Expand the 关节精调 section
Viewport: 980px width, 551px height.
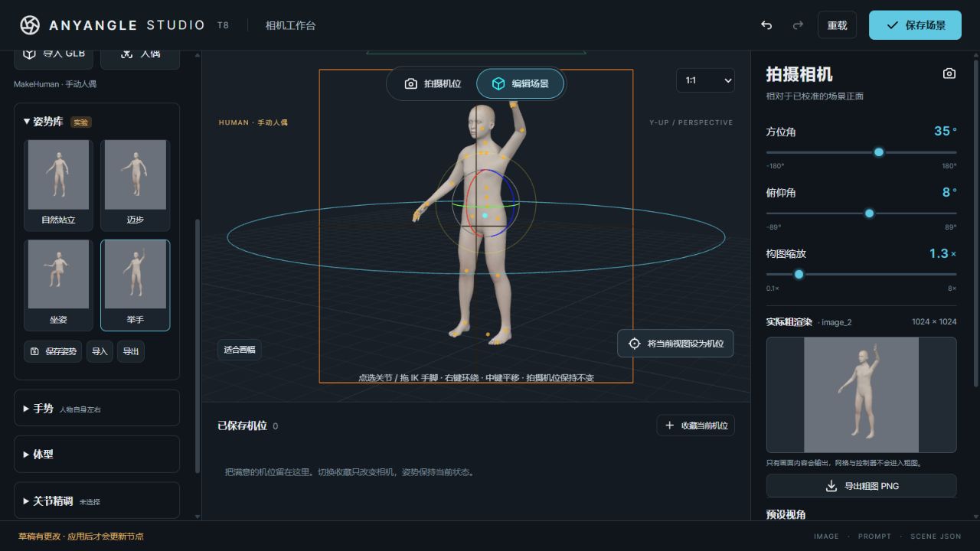97,501
